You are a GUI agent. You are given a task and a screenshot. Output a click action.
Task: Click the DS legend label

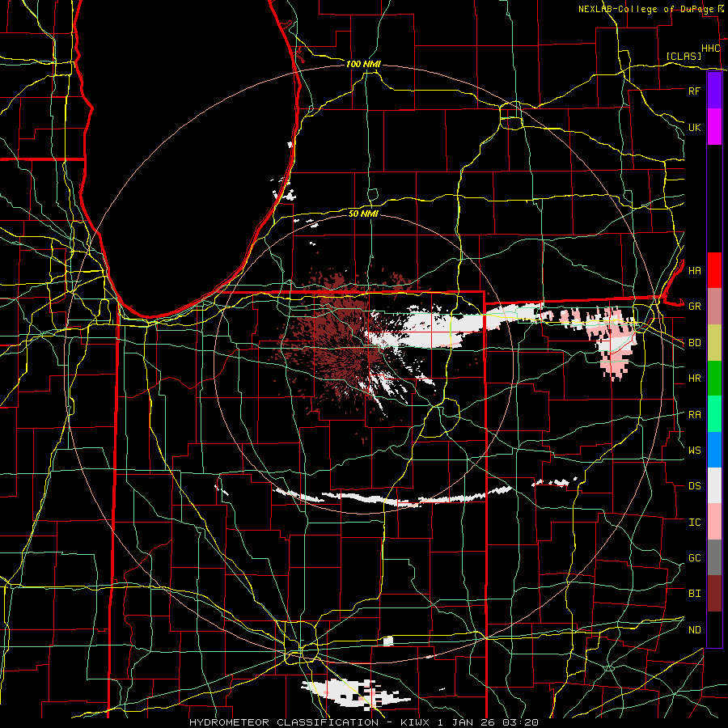tap(694, 486)
